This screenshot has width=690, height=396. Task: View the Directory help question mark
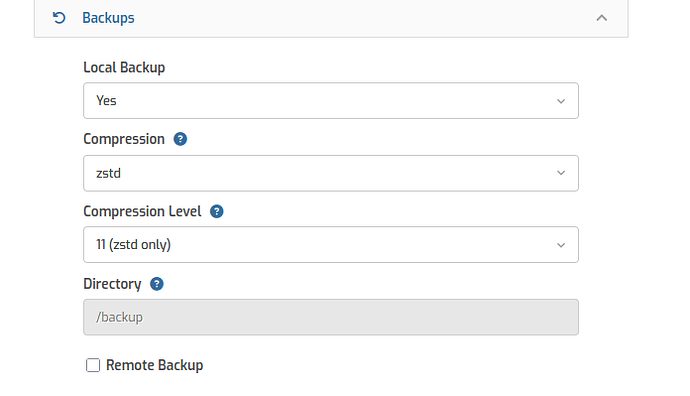point(157,284)
